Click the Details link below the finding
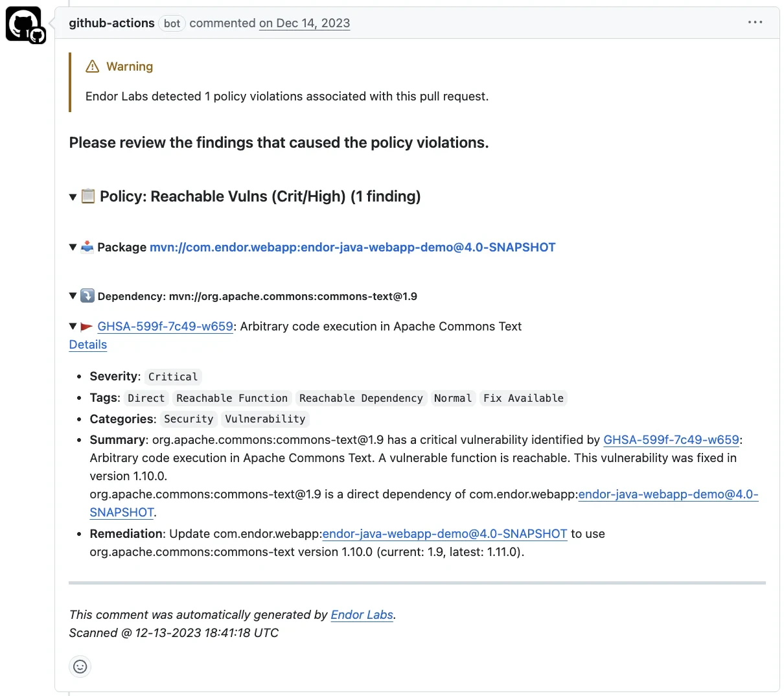Screen dimensions: 784x696 [x=87, y=344]
